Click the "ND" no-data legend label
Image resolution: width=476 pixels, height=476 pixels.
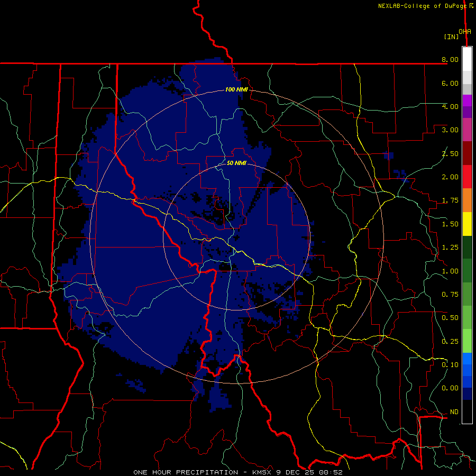(x=454, y=412)
